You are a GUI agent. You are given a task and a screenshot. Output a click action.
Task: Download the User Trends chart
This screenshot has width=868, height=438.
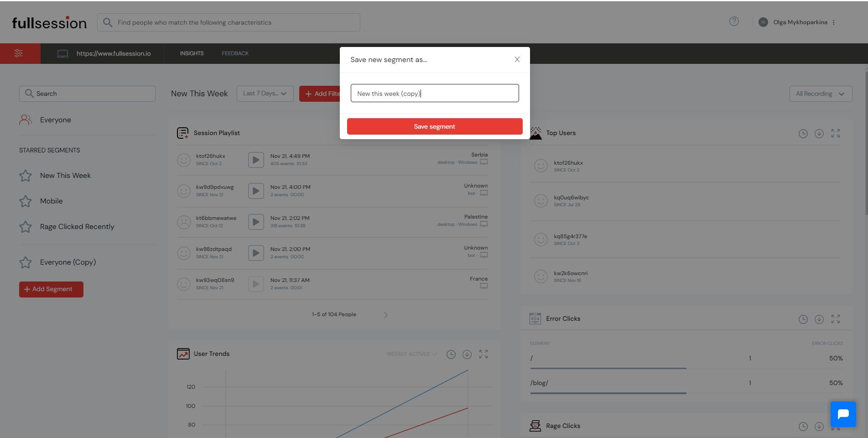[467, 354]
